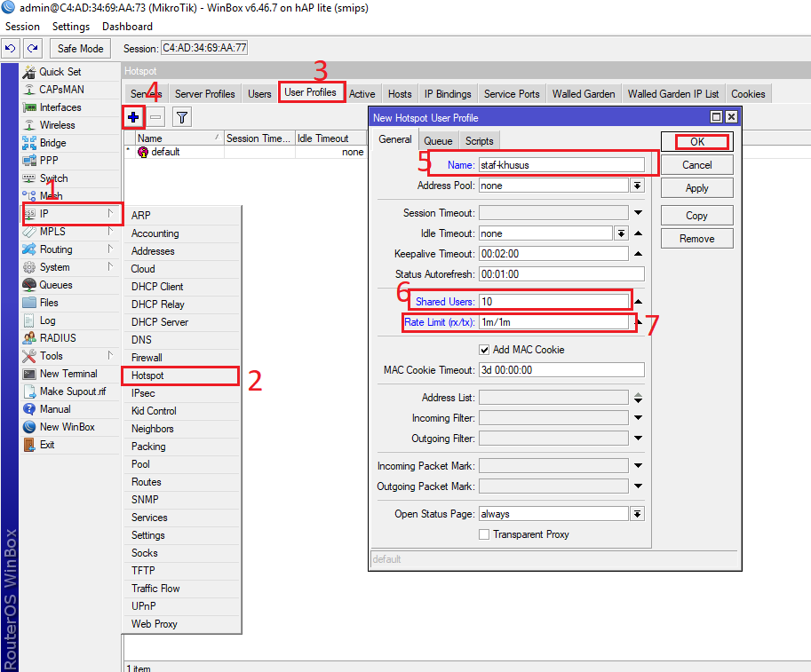Collapse Shared Users field arrow
811x672 pixels.
[639, 302]
